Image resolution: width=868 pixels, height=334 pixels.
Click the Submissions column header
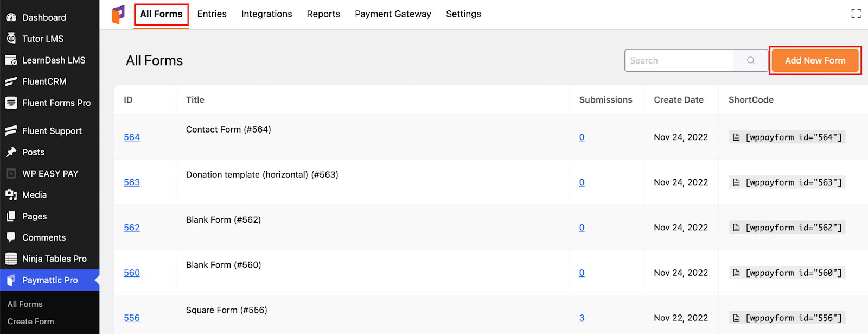[x=605, y=100]
